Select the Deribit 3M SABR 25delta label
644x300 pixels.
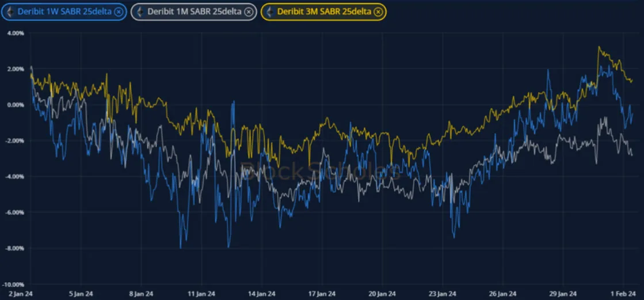pyautogui.click(x=324, y=12)
